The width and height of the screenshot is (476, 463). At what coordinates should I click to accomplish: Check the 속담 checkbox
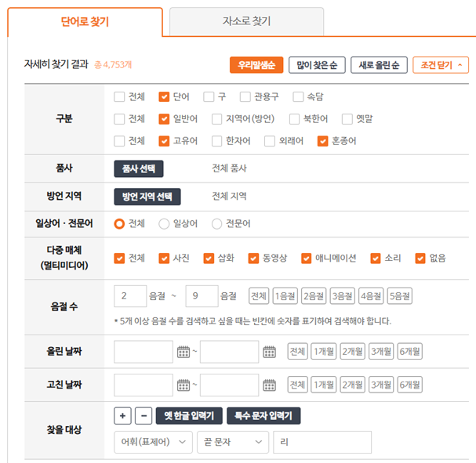tap(298, 97)
